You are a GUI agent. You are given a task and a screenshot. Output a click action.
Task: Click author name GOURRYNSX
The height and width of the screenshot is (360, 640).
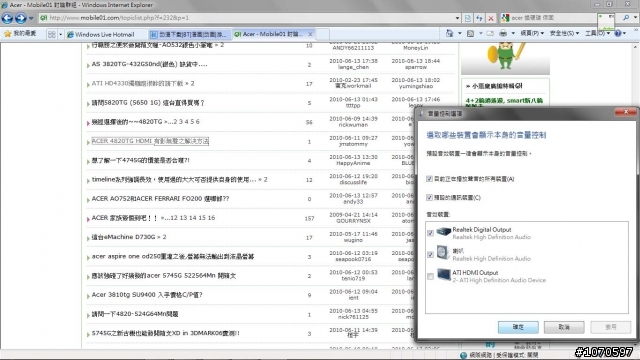coord(353,221)
